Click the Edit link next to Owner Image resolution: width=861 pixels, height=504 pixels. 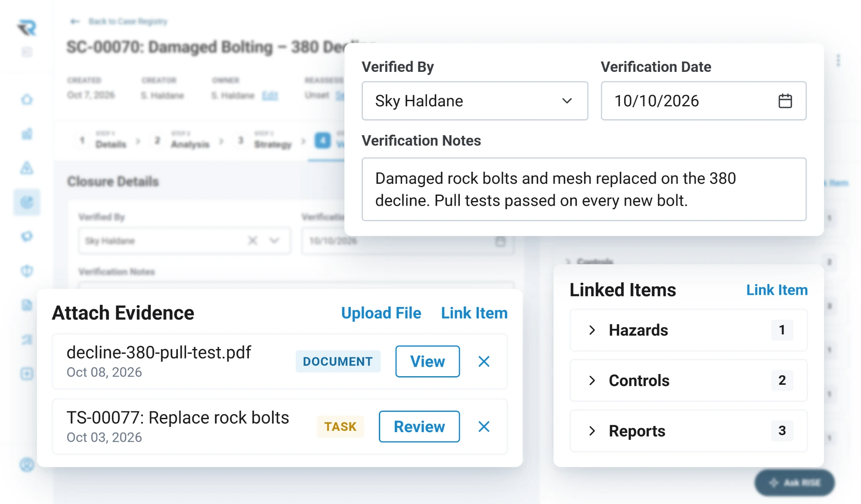[270, 96]
